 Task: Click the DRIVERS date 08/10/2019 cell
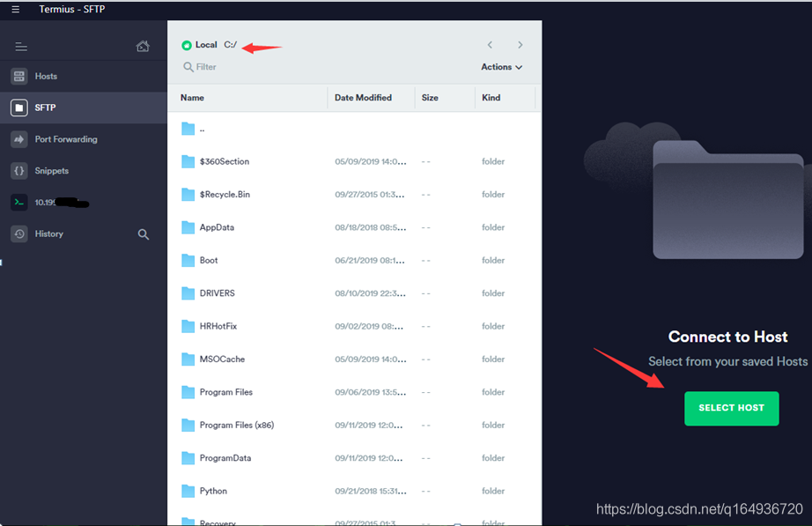(x=370, y=293)
